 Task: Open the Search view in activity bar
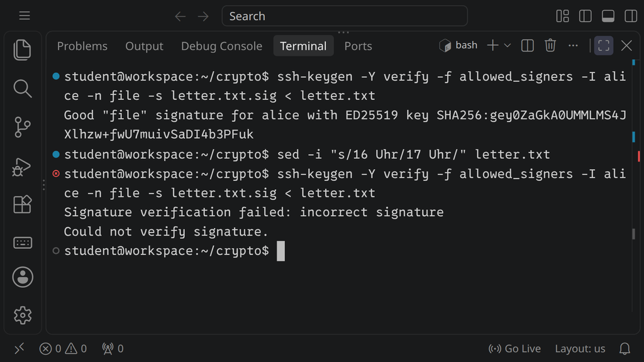click(23, 88)
